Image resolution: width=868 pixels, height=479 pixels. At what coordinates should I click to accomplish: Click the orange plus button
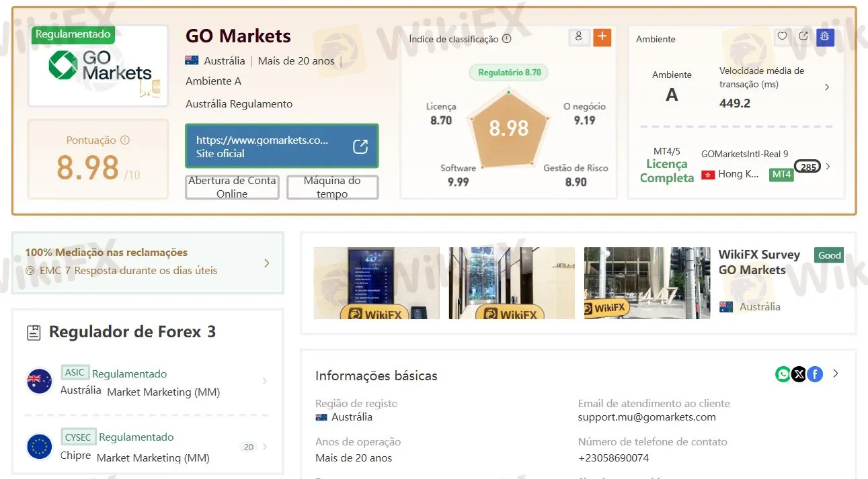(x=602, y=38)
